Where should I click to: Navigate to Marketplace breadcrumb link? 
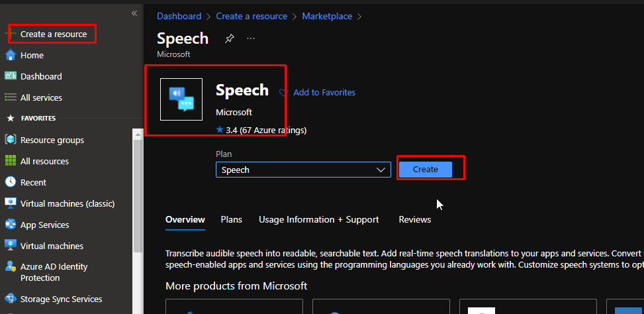pos(327,16)
